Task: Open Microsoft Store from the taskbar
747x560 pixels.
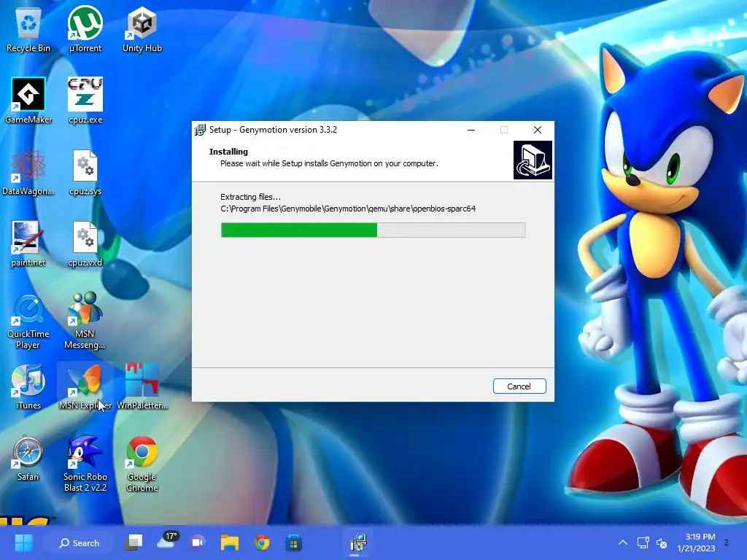Action: click(x=293, y=542)
